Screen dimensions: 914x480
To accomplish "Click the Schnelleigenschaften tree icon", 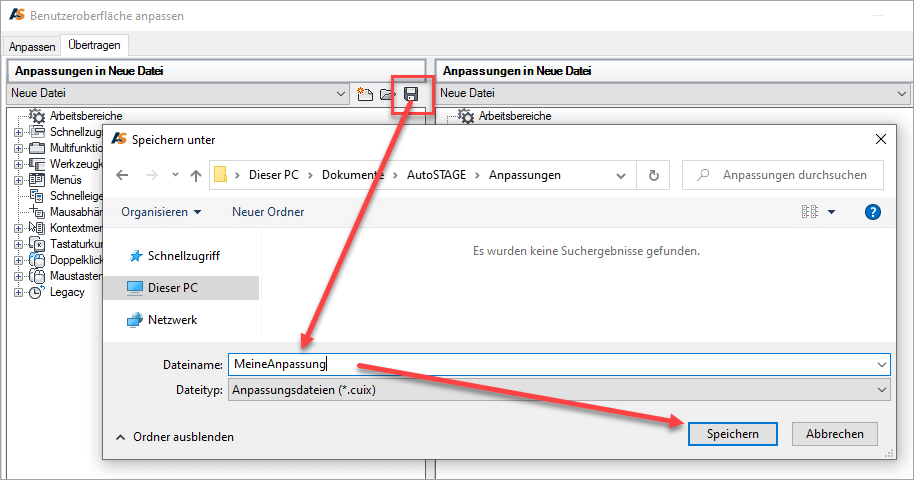I will coord(37,196).
